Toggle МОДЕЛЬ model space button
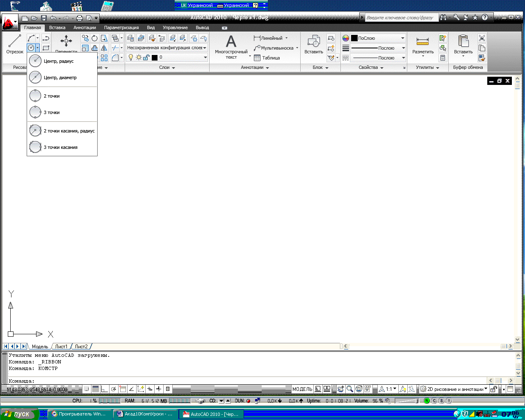The width and height of the screenshot is (525, 420). (x=302, y=389)
